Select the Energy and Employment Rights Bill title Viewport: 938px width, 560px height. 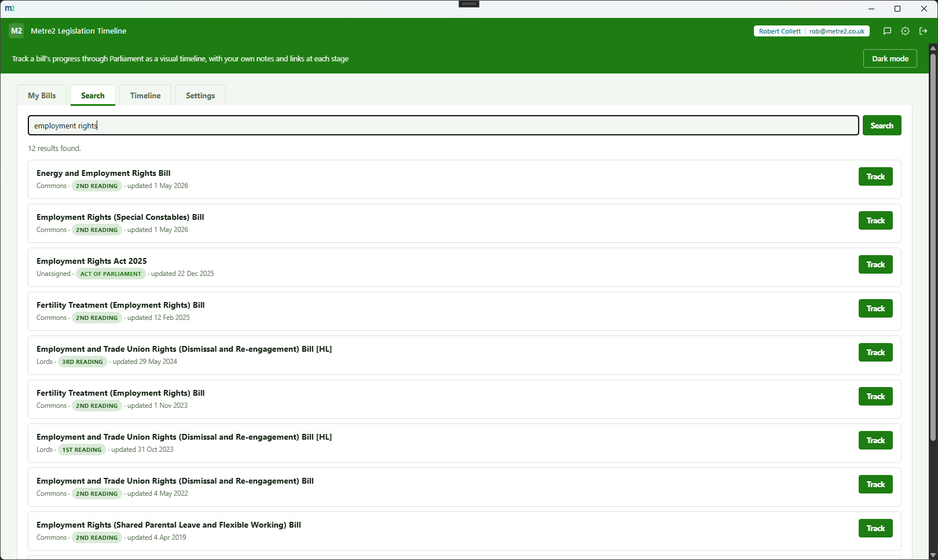104,173
